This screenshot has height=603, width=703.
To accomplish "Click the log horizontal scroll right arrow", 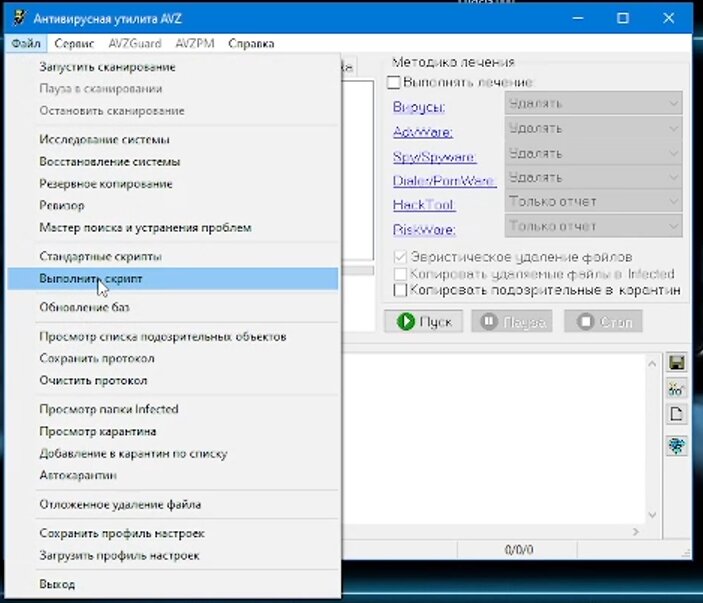I will 636,532.
